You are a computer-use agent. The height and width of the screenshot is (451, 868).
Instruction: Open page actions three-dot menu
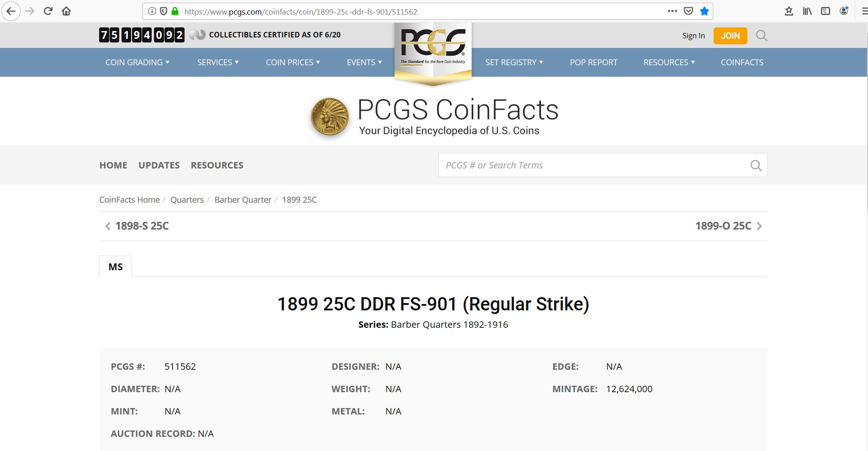click(x=672, y=11)
